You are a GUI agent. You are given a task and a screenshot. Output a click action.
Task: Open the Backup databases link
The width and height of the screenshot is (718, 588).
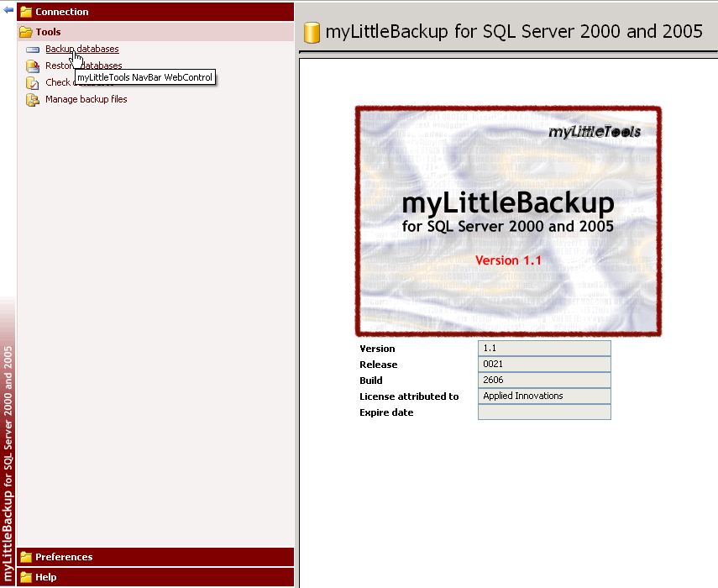[x=82, y=49]
